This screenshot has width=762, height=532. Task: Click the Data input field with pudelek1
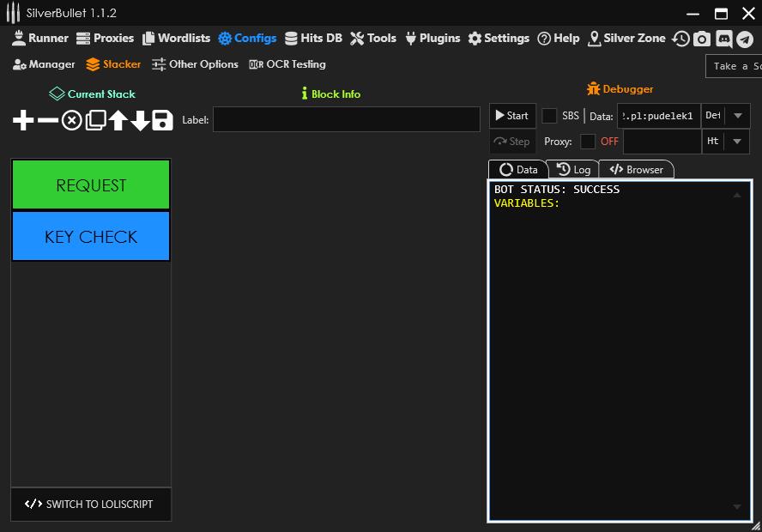[x=658, y=116]
